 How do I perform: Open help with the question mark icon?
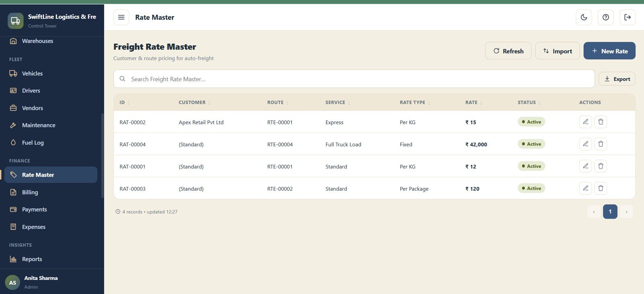click(x=606, y=17)
